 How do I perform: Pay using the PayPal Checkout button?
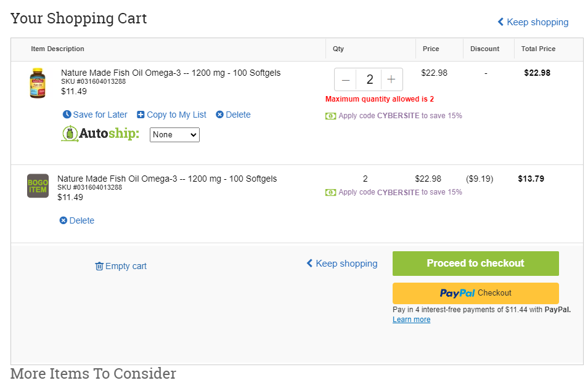click(475, 293)
